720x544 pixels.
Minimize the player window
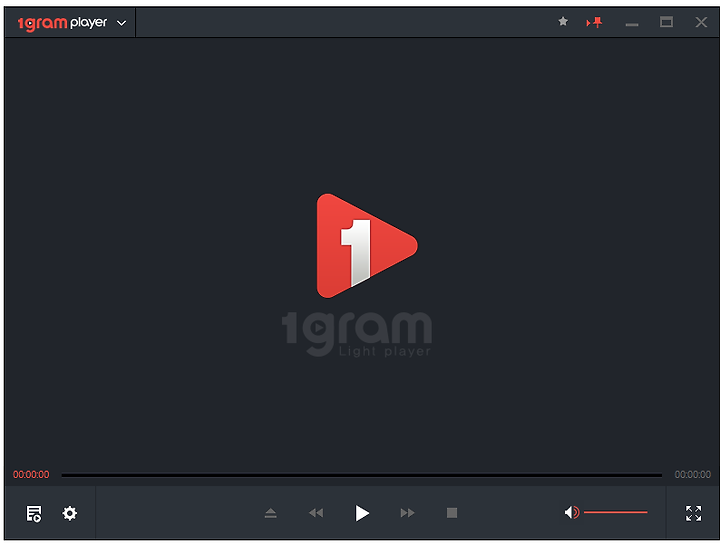(632, 24)
